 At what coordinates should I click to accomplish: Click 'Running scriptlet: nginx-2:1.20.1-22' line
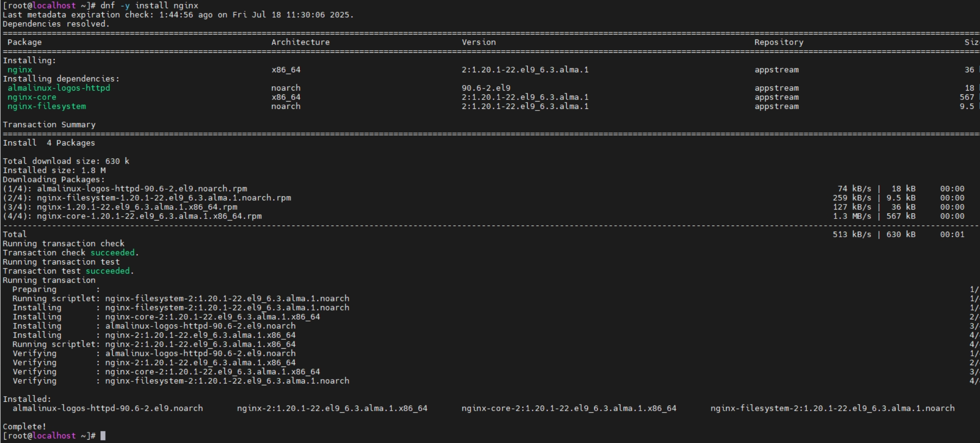[154, 344]
